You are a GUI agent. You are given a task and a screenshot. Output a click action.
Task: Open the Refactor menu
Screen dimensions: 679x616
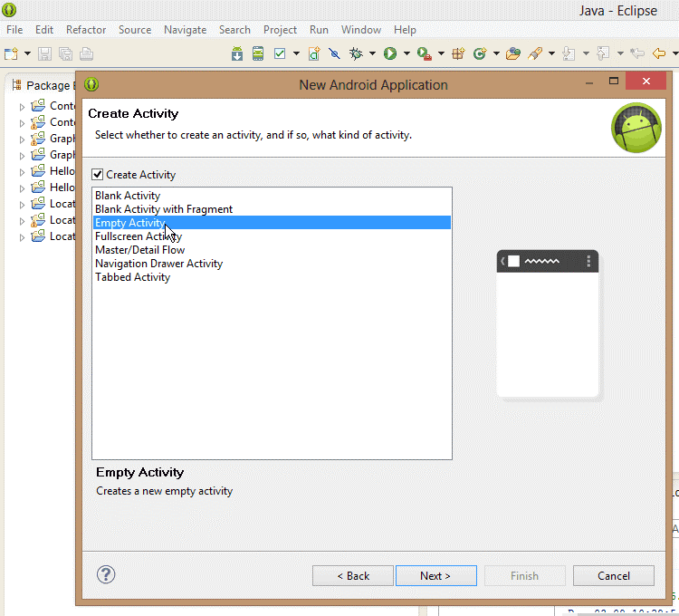tap(86, 30)
